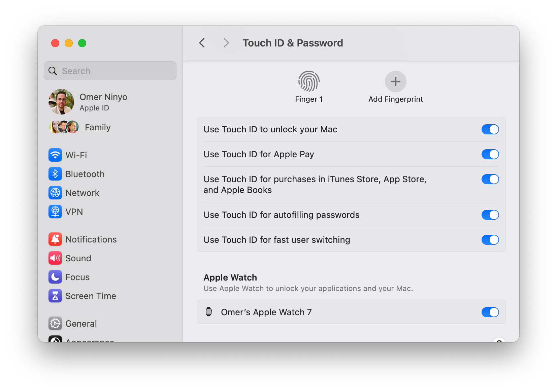The image size is (557, 392).
Task: Select the Screen Time hourglass icon
Action: pos(55,296)
